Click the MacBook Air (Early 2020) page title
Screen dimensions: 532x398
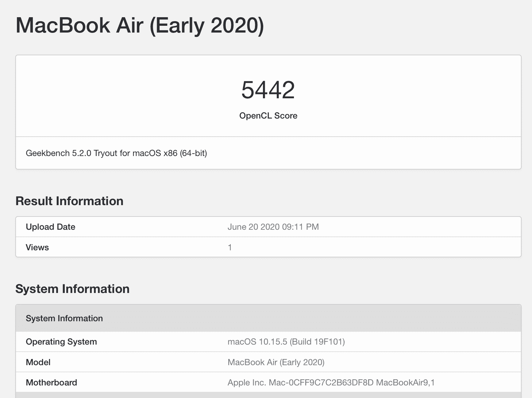pyautogui.click(x=140, y=25)
